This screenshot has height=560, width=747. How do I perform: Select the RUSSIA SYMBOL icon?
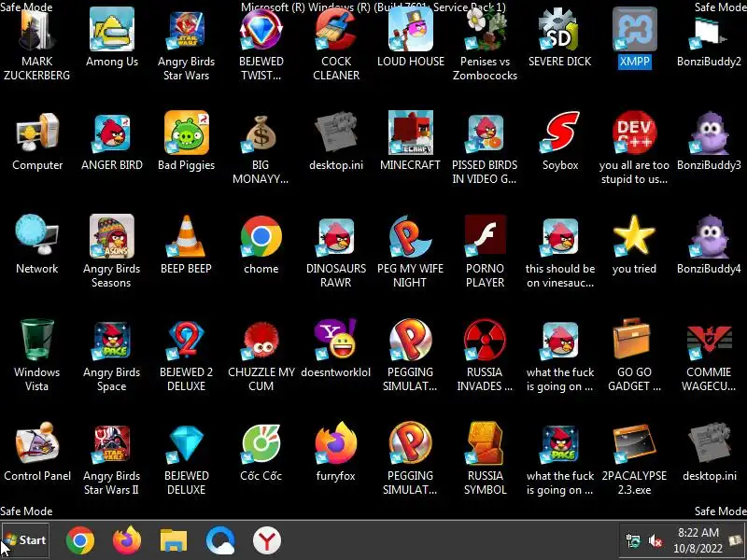tap(485, 444)
